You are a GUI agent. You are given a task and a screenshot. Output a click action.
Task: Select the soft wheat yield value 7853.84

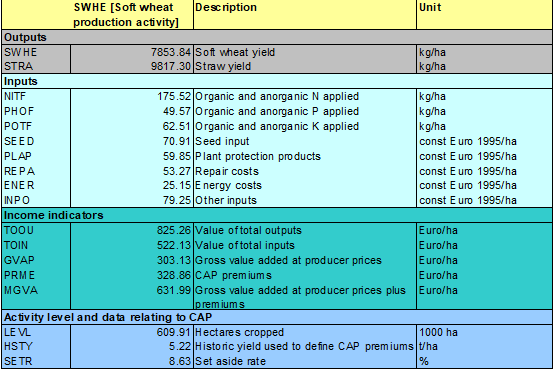(x=171, y=52)
